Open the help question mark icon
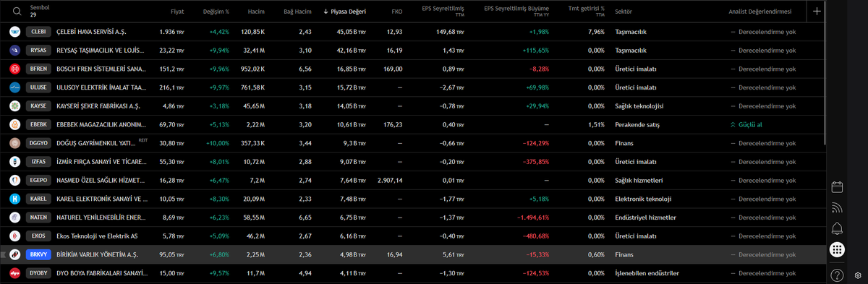Image resolution: width=868 pixels, height=284 pixels. pyautogui.click(x=838, y=275)
